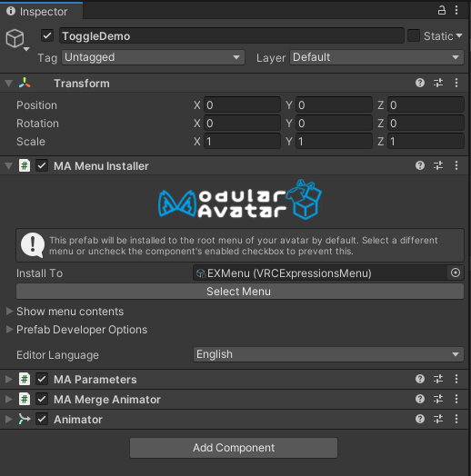
Task: Expand Prefab Developer Options foldout
Action: pyautogui.click(x=82, y=330)
